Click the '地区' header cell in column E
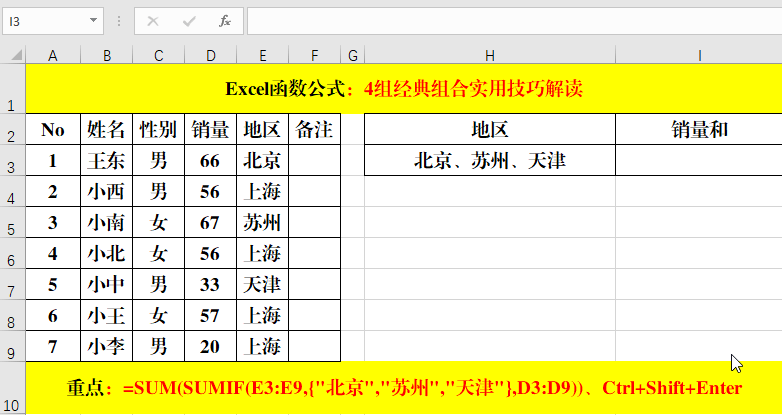The width and height of the screenshot is (782, 415). (262, 129)
